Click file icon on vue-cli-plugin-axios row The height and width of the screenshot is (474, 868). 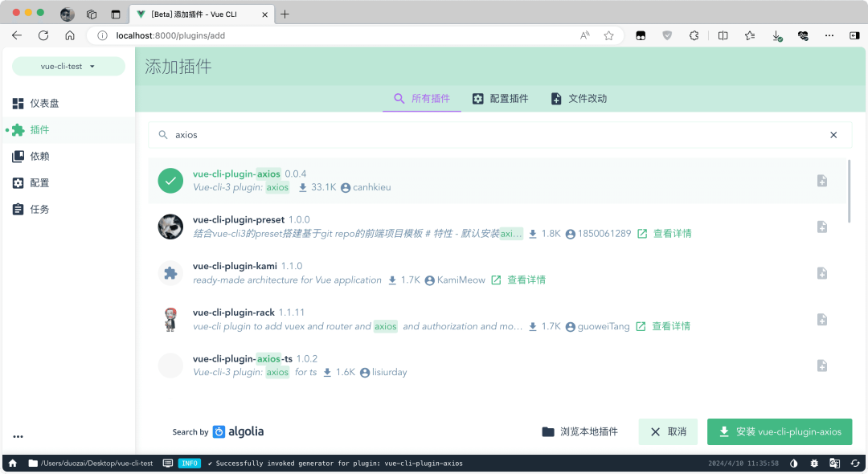tap(822, 181)
